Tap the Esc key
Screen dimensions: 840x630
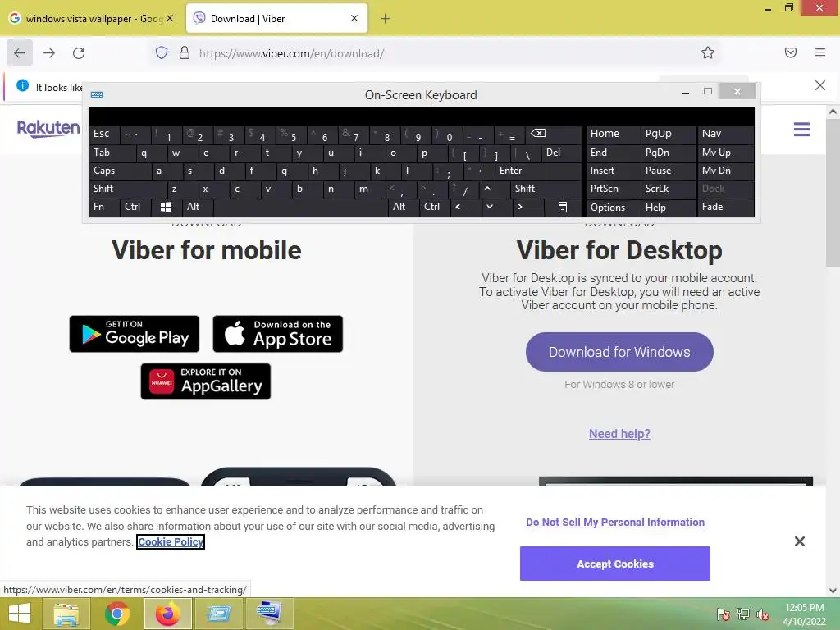(104, 134)
